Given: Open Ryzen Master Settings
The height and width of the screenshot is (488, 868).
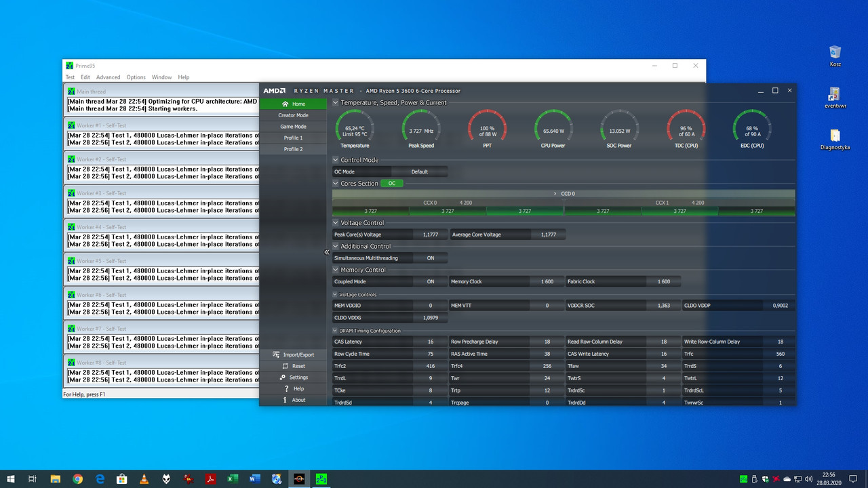Looking at the screenshot, I should (293, 378).
